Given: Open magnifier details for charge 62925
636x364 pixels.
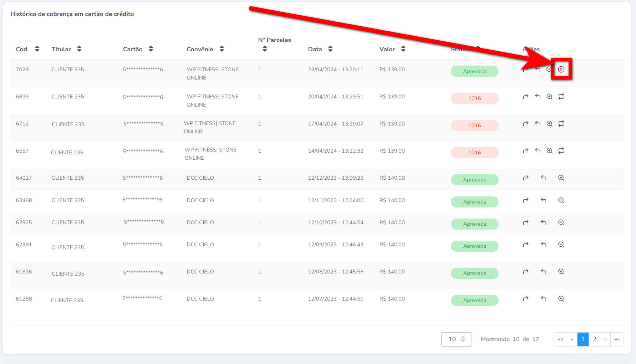Looking at the screenshot, I should [x=561, y=222].
